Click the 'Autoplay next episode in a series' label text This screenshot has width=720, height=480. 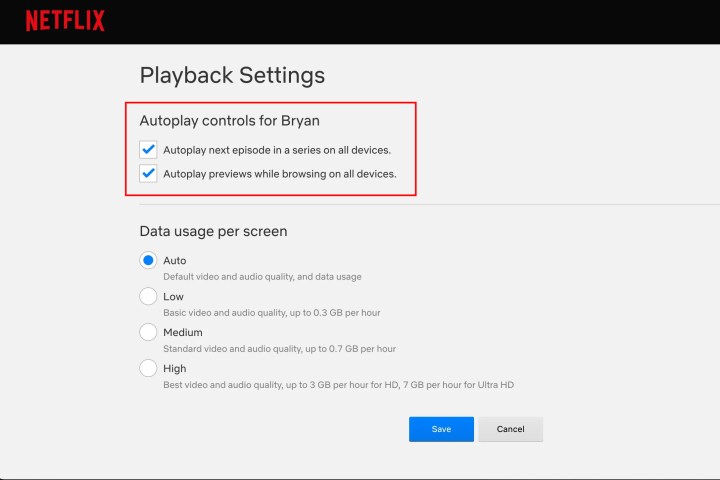coord(277,150)
